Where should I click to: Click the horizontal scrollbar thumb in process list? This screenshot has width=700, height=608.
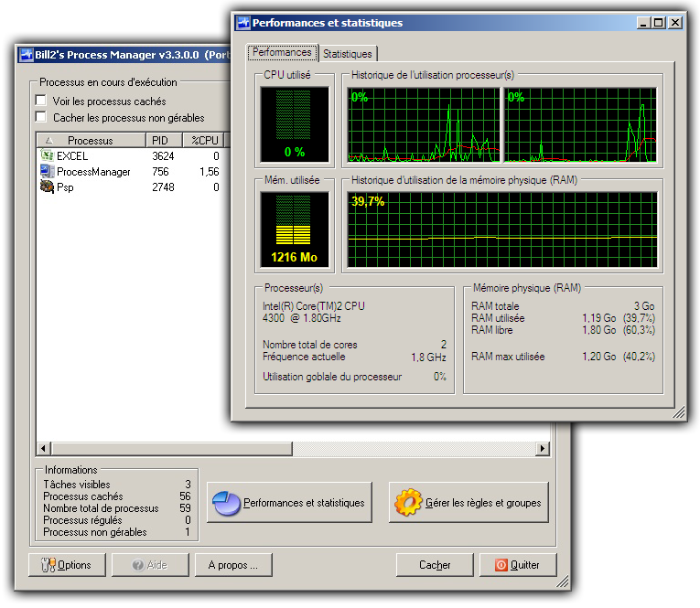point(172,448)
